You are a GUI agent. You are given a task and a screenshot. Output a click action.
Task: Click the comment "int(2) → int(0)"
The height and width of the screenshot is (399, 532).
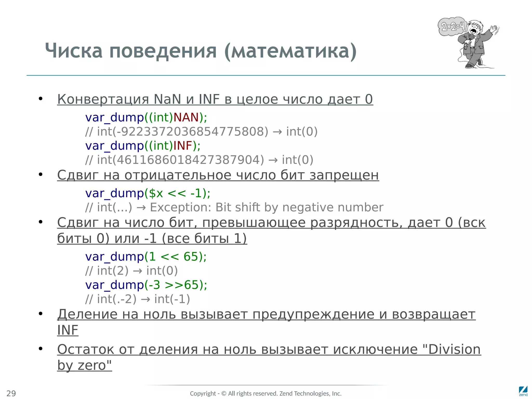(x=131, y=271)
